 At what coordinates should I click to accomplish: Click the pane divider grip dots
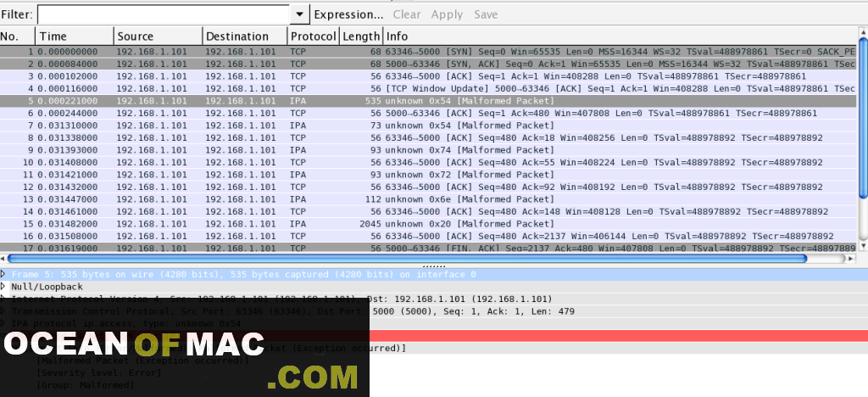(x=434, y=266)
